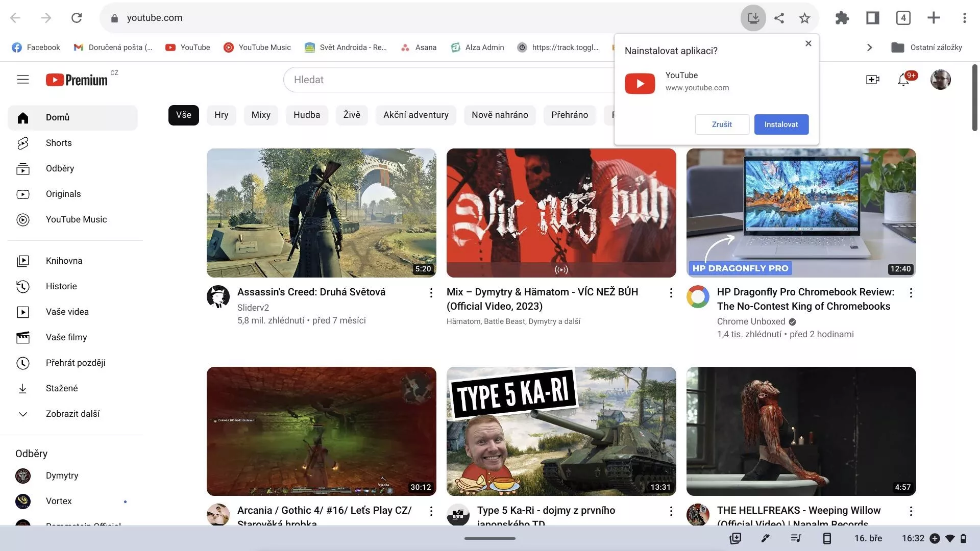Open Historie in sidebar
Screen dimensions: 980x551
(72, 287)
